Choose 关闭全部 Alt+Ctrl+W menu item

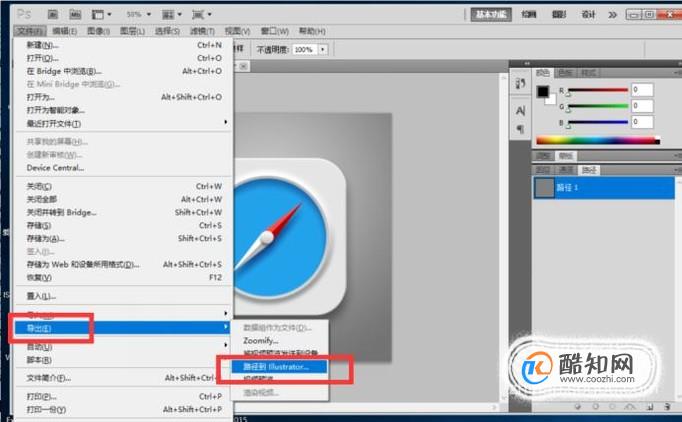[x=124, y=199]
